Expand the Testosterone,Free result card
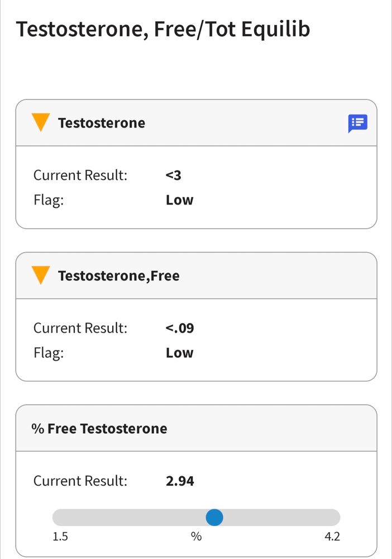Image resolution: width=392 pixels, height=559 pixels. pos(168,275)
